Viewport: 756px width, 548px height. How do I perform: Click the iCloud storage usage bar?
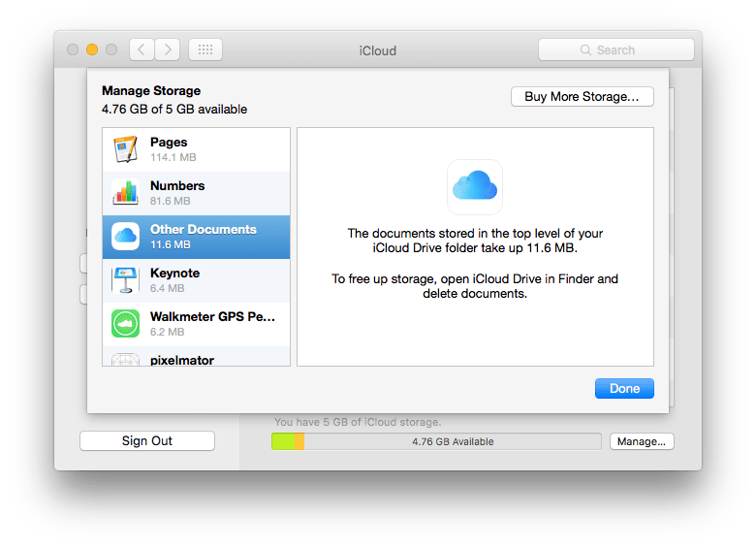click(436, 441)
